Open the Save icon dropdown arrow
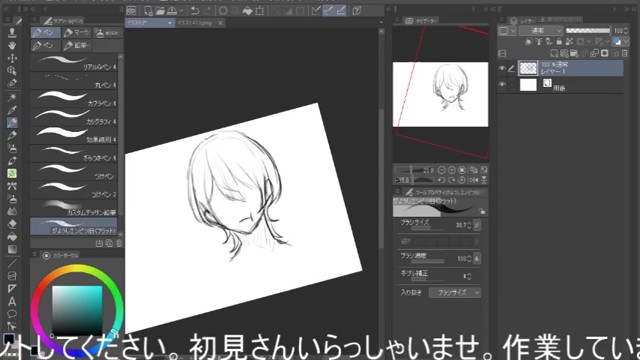This screenshot has height=360, width=640. point(181,11)
